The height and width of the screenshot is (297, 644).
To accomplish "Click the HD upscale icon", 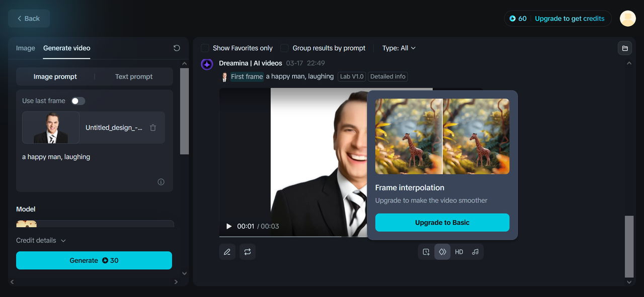I will [x=459, y=251].
